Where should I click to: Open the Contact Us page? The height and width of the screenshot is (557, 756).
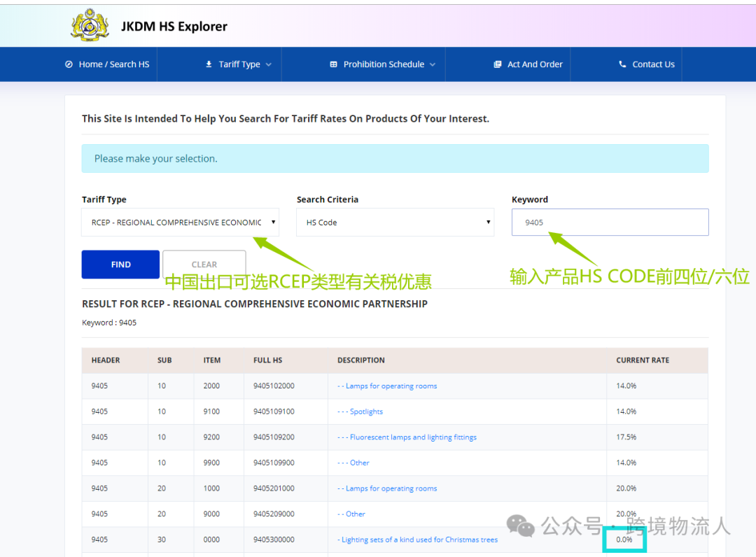(x=653, y=64)
